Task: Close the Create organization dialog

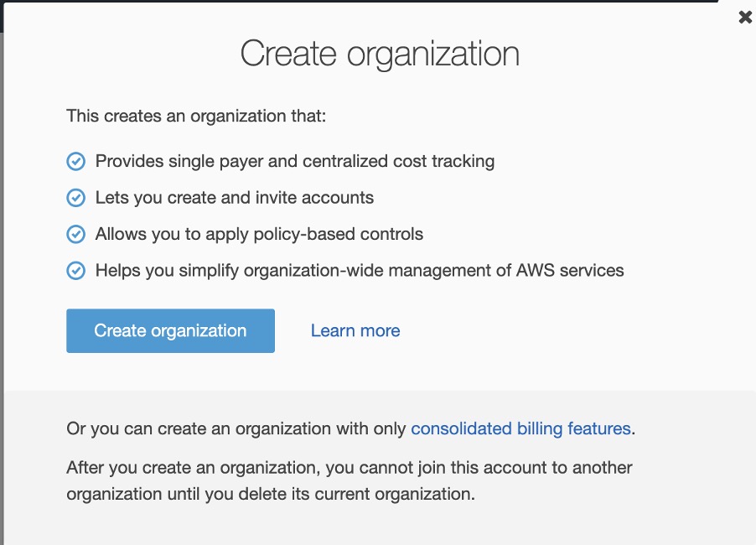Action: pos(744,17)
